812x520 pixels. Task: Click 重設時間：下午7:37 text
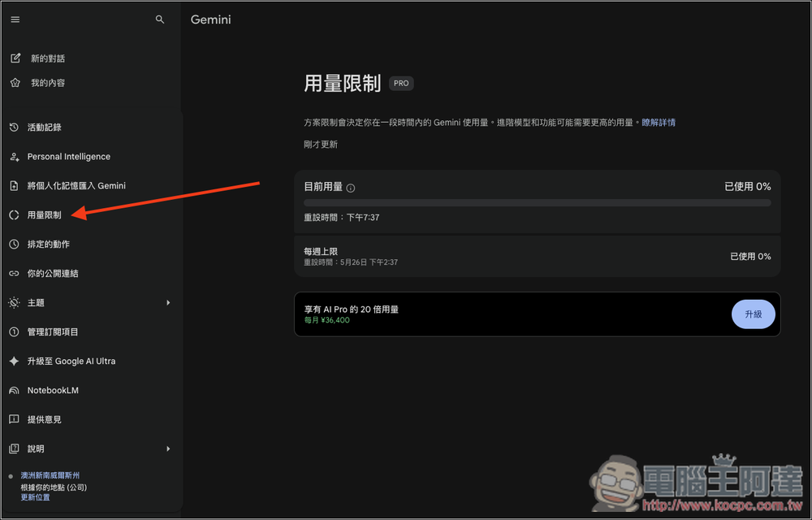coord(342,218)
